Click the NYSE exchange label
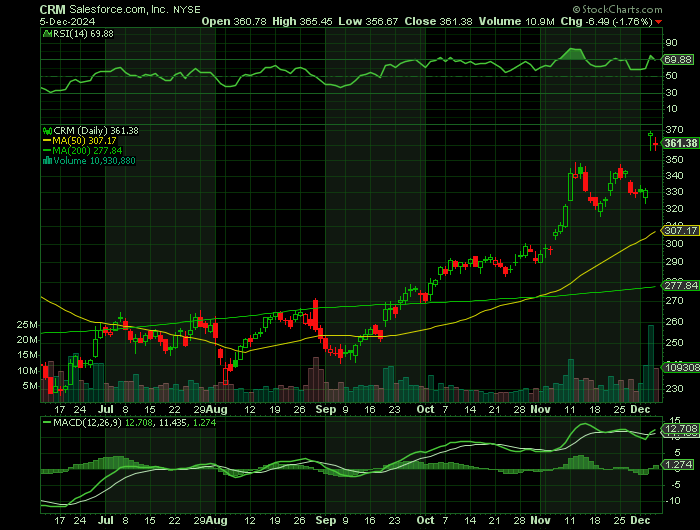Image resolution: width=700 pixels, height=530 pixels. 187,10
